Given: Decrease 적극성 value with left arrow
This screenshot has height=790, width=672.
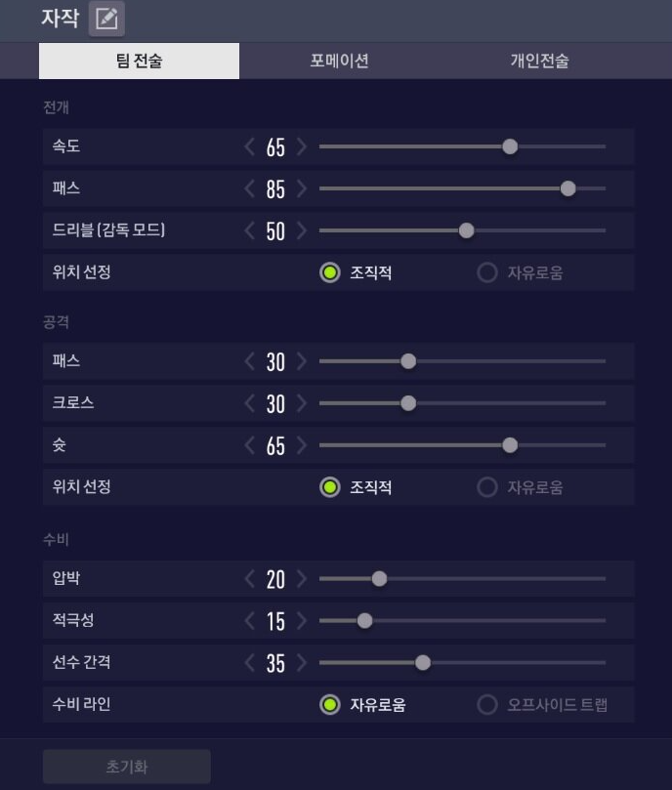Looking at the screenshot, I should (x=250, y=620).
